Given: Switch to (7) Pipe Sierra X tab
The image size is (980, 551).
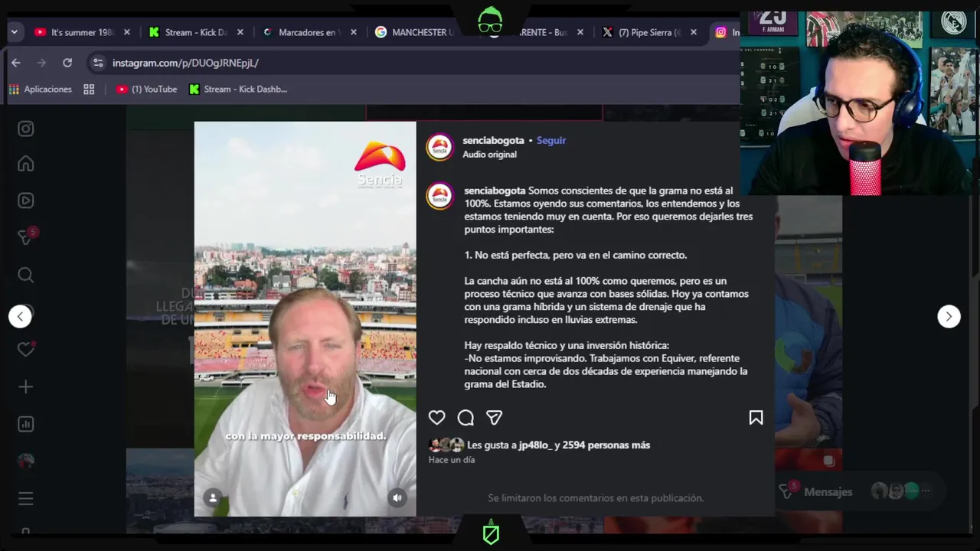Looking at the screenshot, I should pos(649,32).
